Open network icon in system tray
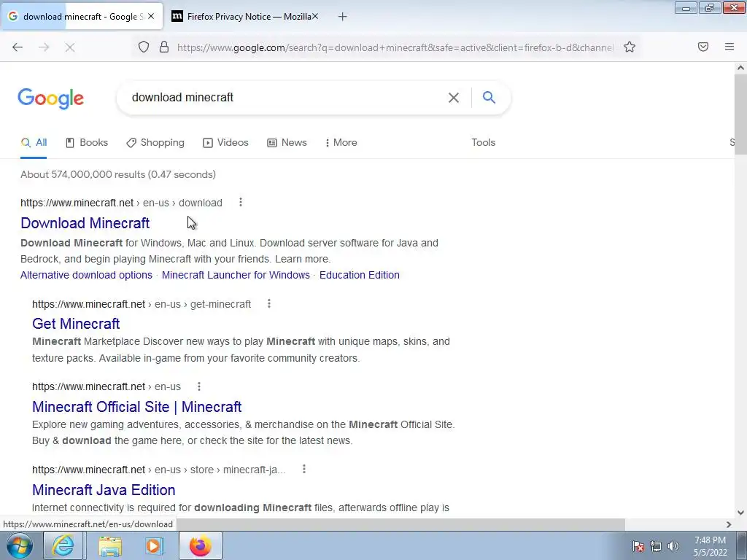Image resolution: width=747 pixels, height=560 pixels. (656, 545)
